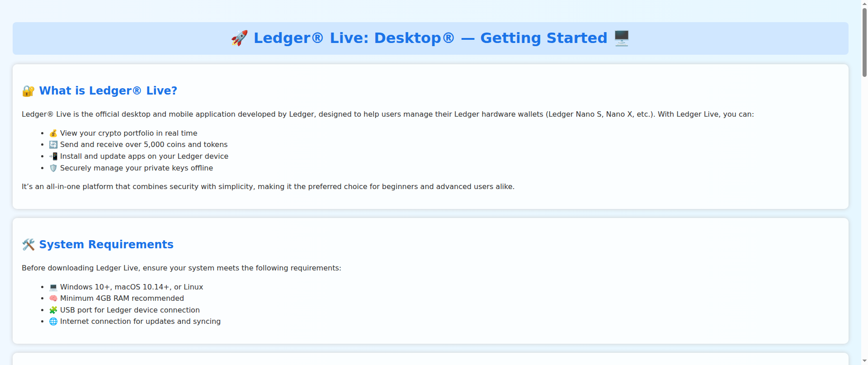This screenshot has height=365, width=868.
Task: Click the shield icon by Securely manage private keys
Action: point(53,168)
